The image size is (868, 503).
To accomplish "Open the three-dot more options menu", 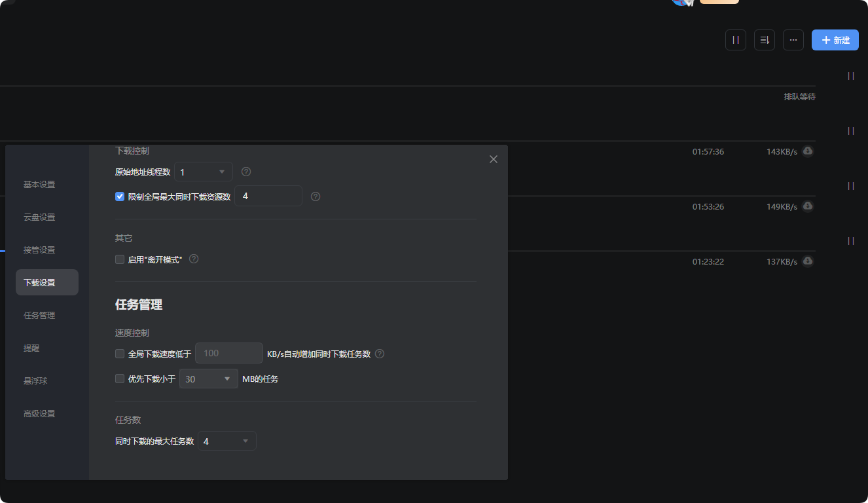I will click(x=793, y=40).
